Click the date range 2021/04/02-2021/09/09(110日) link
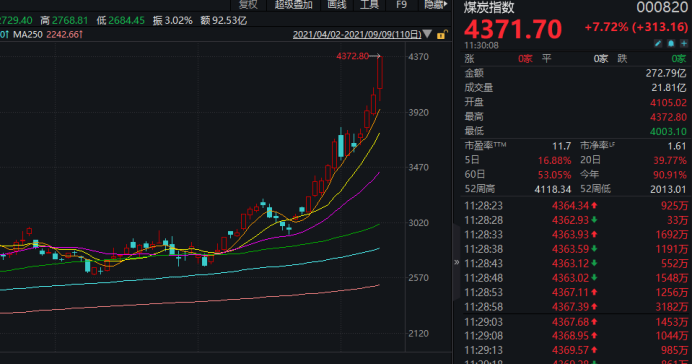The height and width of the screenshot is (364, 693). pos(357,34)
